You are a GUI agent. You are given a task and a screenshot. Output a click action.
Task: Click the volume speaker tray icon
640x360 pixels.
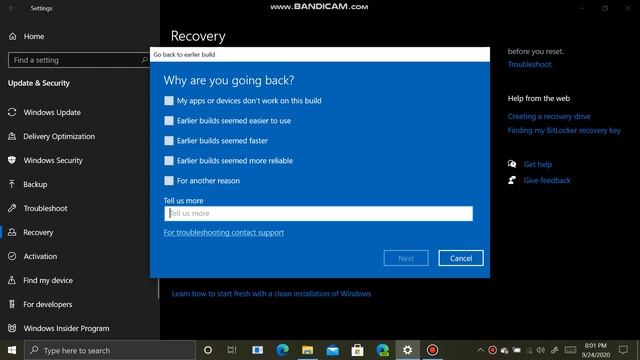(541, 350)
